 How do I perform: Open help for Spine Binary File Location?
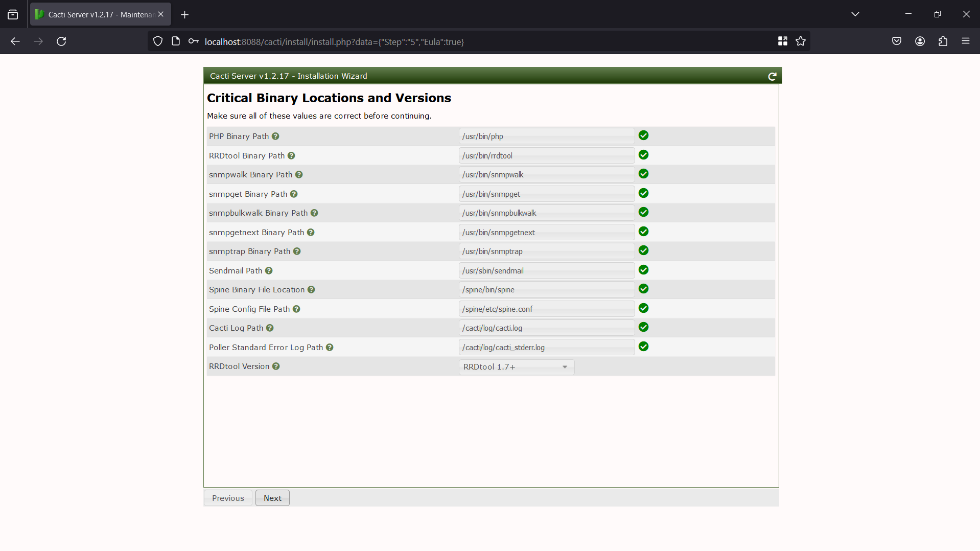pyautogui.click(x=311, y=290)
